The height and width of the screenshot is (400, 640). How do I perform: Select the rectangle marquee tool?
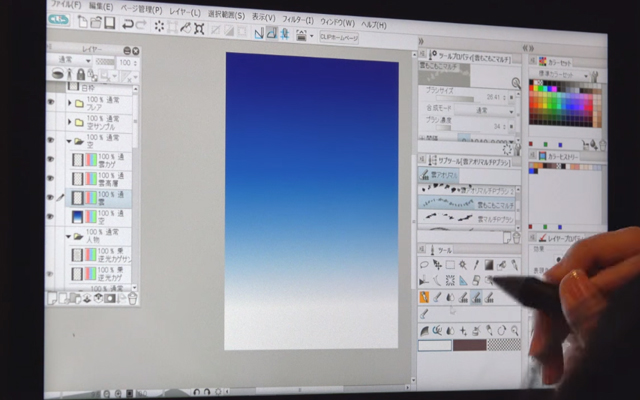click(450, 265)
